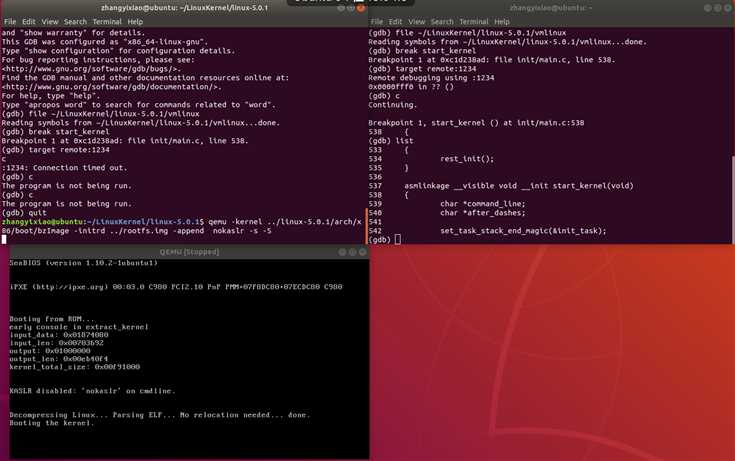
Task: Close the right gdb terminal window
Action: point(728,8)
